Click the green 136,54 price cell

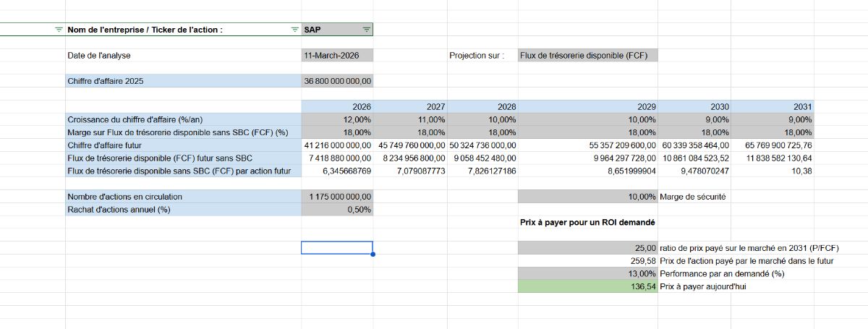click(588, 287)
